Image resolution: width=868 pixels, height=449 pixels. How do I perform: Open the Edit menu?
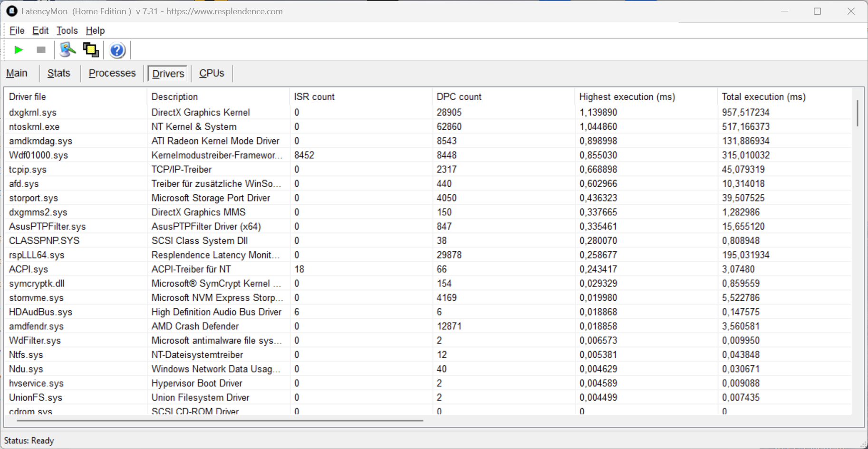click(x=40, y=30)
